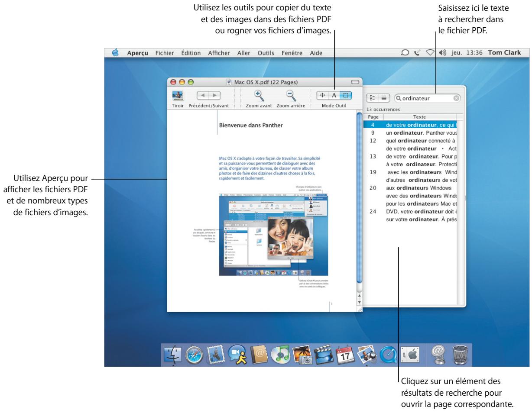Image resolution: width=532 pixels, height=413 pixels.
Task: Launch Safari from the Dock
Action: pyautogui.click(x=195, y=355)
